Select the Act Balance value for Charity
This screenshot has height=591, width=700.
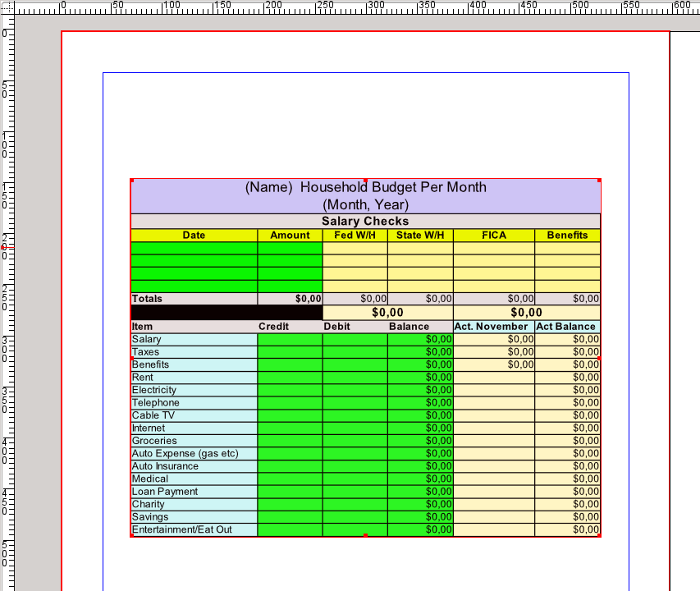pyautogui.click(x=567, y=504)
